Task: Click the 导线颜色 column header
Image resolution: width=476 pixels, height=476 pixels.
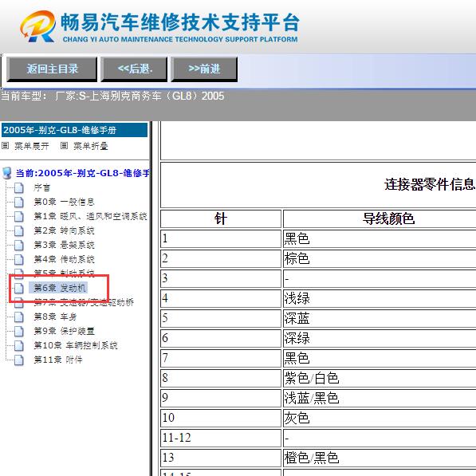Action: 380,218
